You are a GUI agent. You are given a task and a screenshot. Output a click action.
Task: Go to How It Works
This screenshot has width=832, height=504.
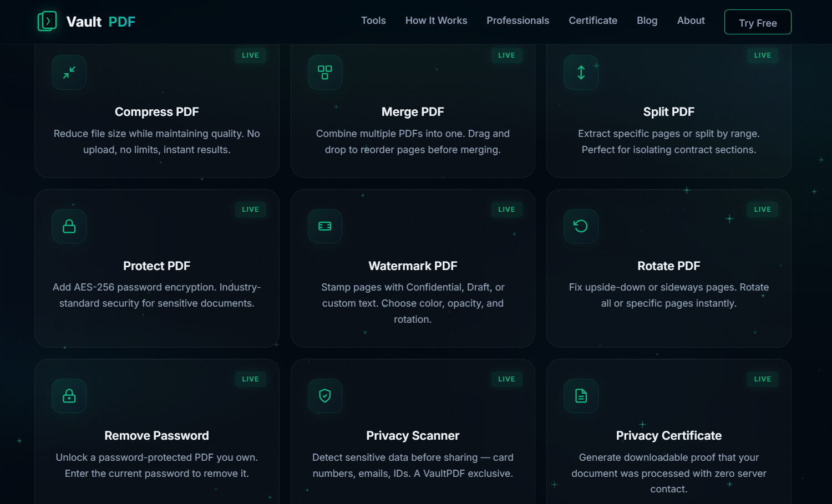pyautogui.click(x=436, y=21)
